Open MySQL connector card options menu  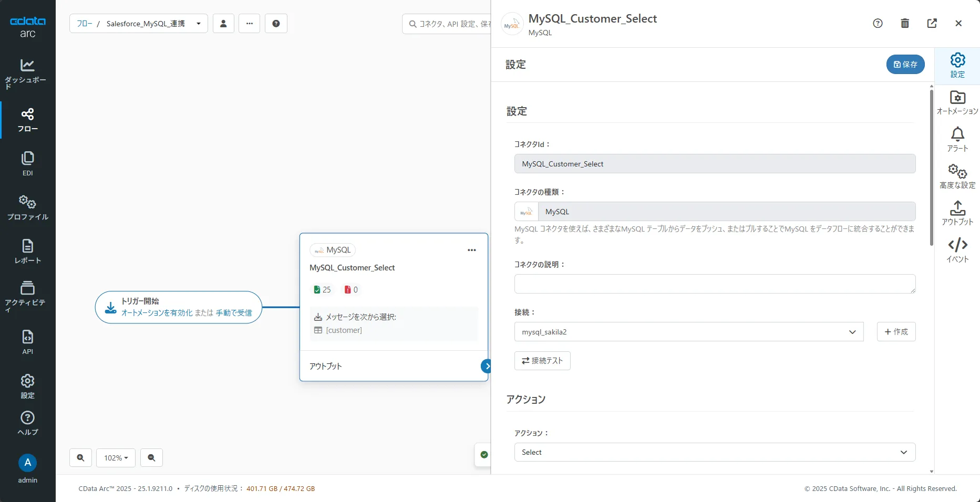(472, 250)
